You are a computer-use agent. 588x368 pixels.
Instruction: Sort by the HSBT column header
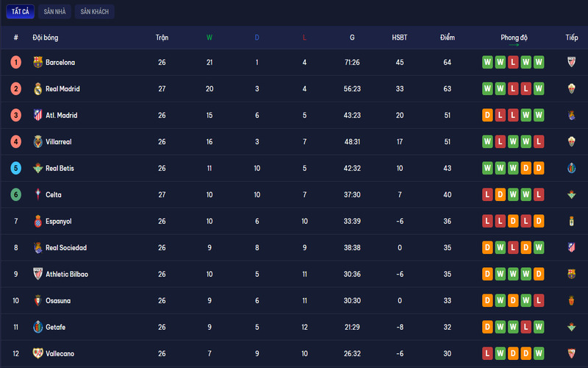click(x=399, y=38)
